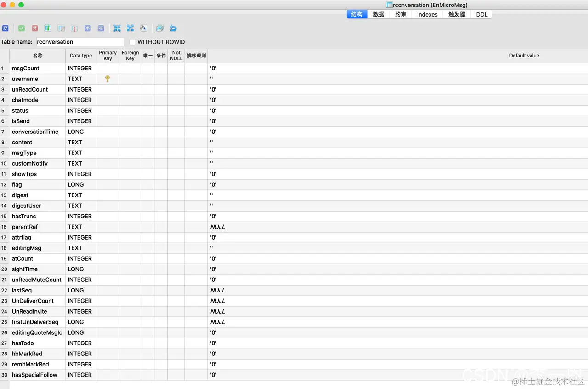The width and height of the screenshot is (588, 389).
Task: Select the chatmode row
Action: 294,100
